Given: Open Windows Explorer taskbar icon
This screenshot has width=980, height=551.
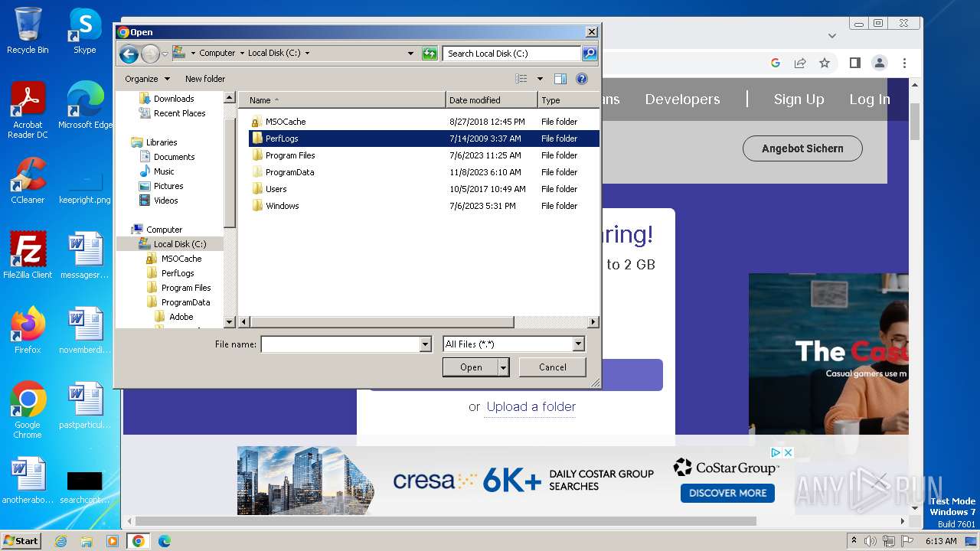Looking at the screenshot, I should [x=87, y=541].
